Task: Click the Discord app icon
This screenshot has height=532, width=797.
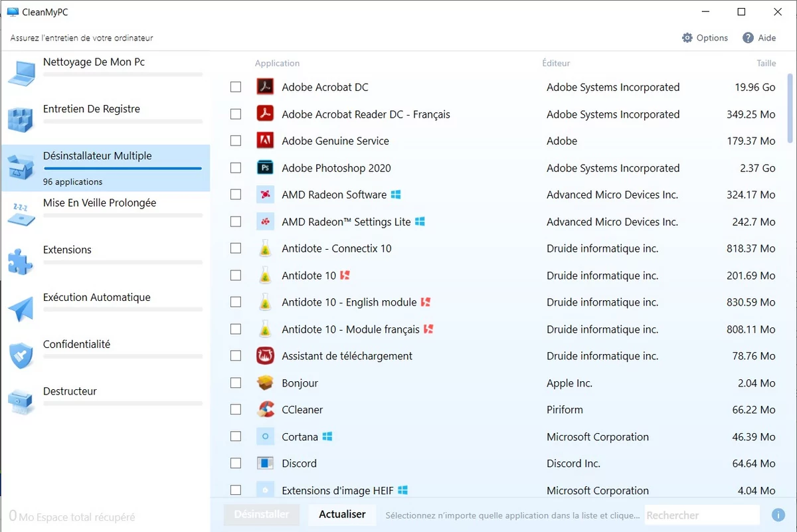Action: [x=265, y=464]
